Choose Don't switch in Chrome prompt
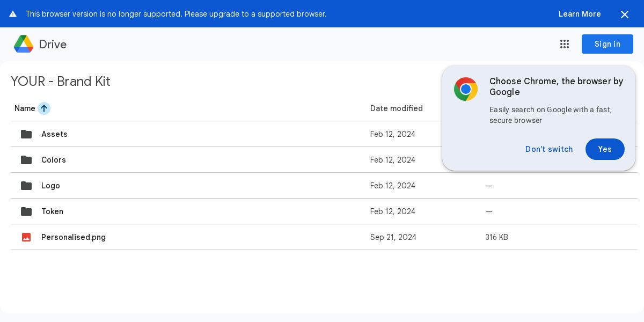This screenshot has width=644, height=322. point(549,149)
